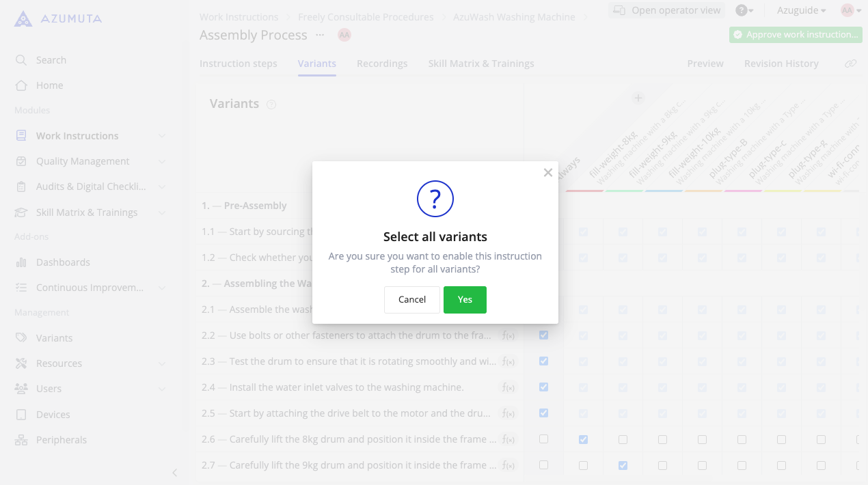Expand the Quality Management sidebar section
Image resolution: width=868 pixels, height=485 pixels.
click(x=162, y=161)
